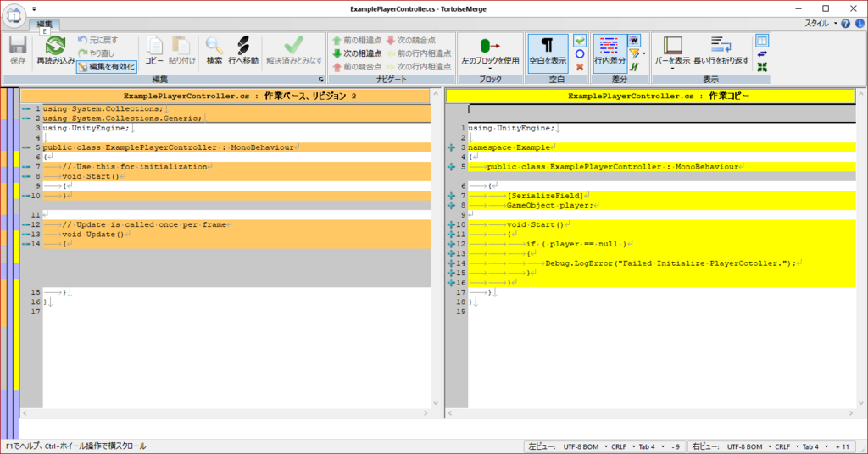Toggle 行内差分 (Inline diff) button
868x454 pixels.
(609, 53)
